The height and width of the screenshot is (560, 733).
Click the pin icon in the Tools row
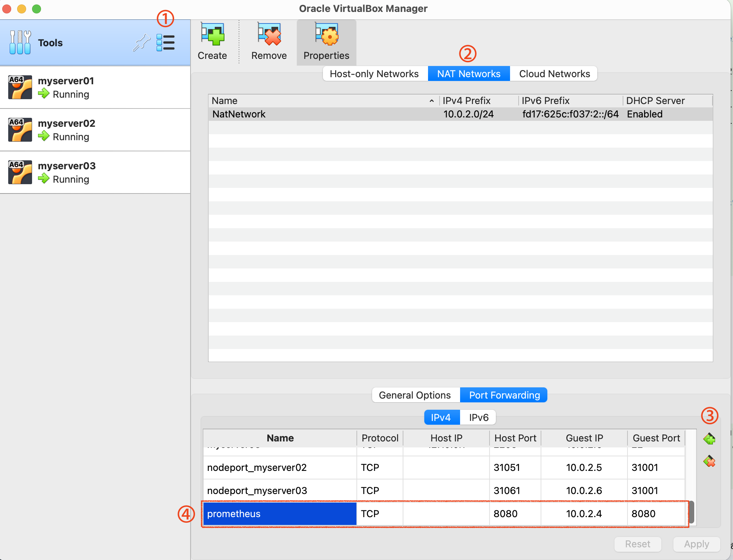(x=142, y=43)
